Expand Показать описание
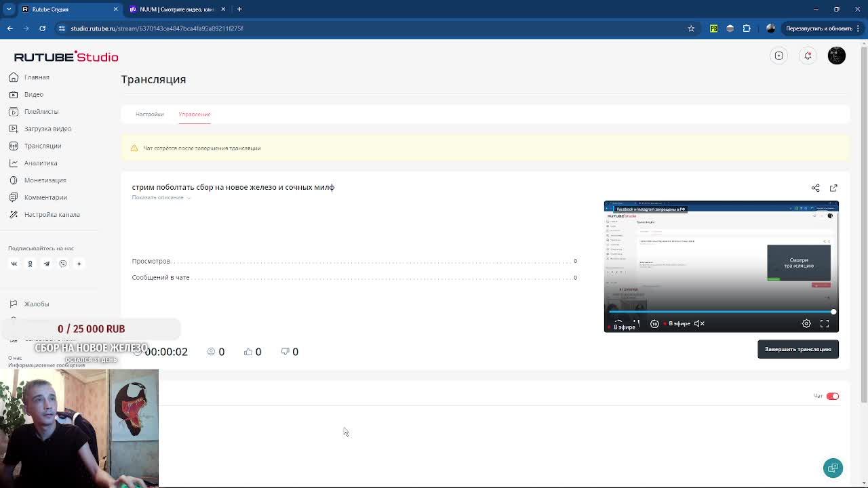 (x=161, y=197)
